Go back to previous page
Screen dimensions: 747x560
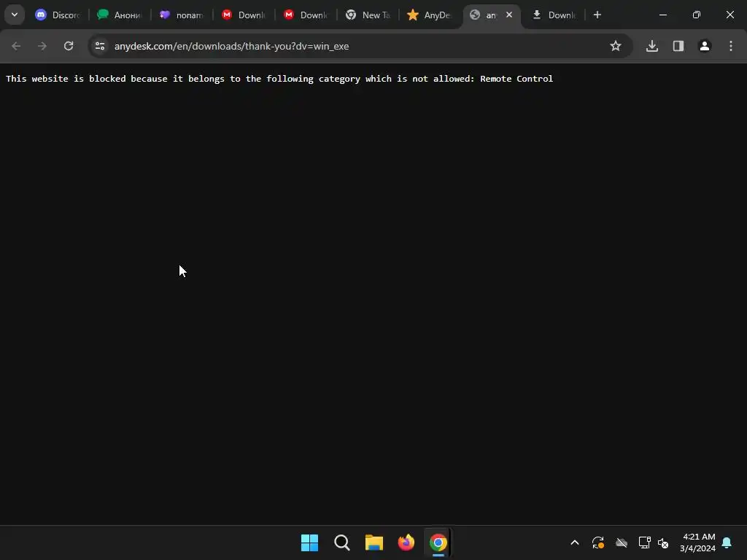[16, 46]
